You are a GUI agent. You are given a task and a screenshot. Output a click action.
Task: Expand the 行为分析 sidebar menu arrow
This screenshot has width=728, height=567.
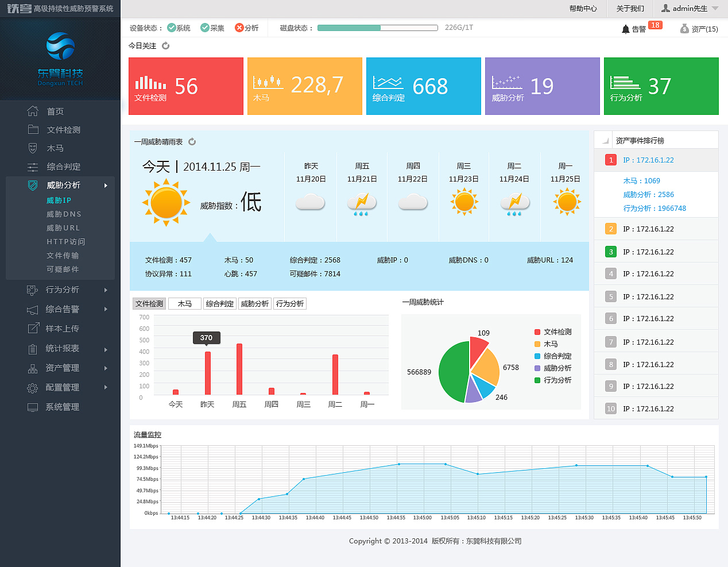click(106, 290)
